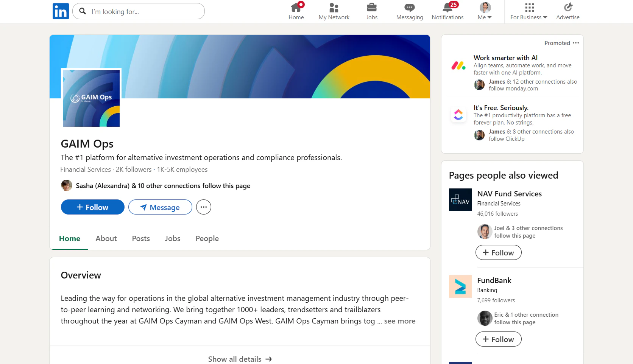This screenshot has height=364, width=633.
Task: Open the ClickUp ad logo
Action: tap(458, 114)
